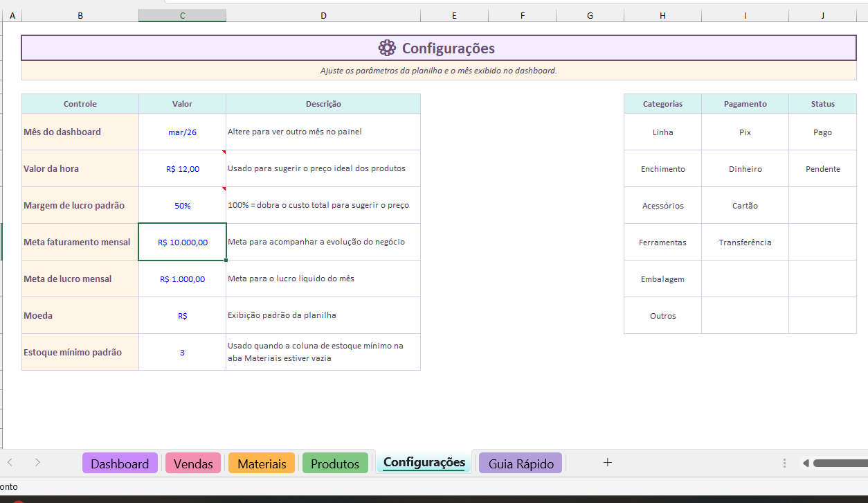Select the Pago status cell
Screen dimensions: 868x503
tap(822, 132)
